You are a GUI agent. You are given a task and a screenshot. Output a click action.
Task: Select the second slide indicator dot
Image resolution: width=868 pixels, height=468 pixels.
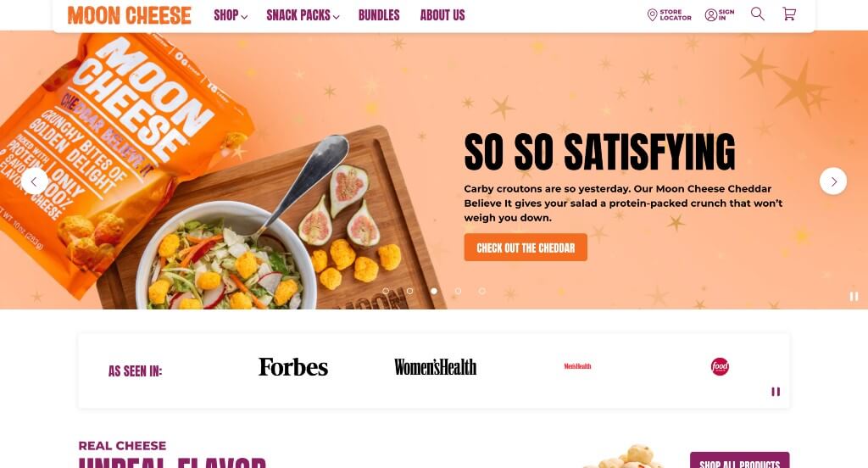409,291
